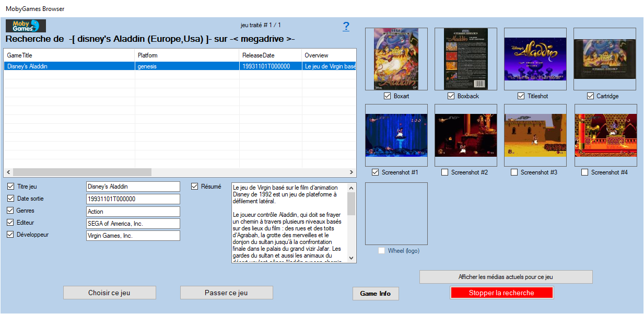The height and width of the screenshot is (314, 644).
Task: Click the empty Wheel logo preview box
Action: (396, 213)
